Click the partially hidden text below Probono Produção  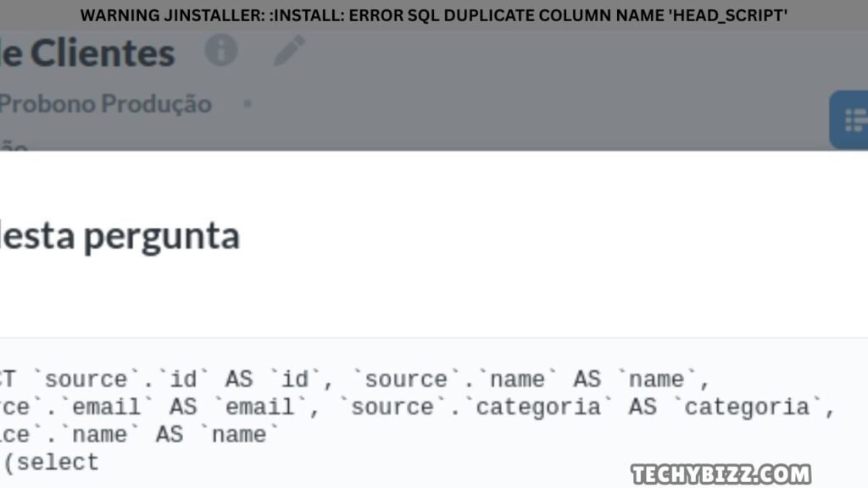[14, 145]
